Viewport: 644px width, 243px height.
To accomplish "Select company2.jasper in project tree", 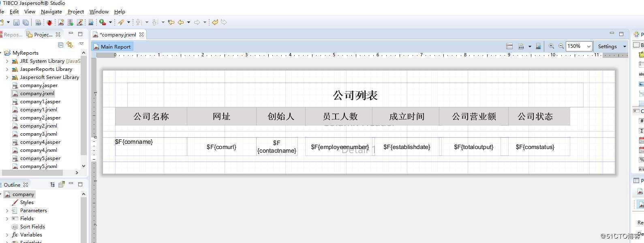I will pyautogui.click(x=40, y=118).
